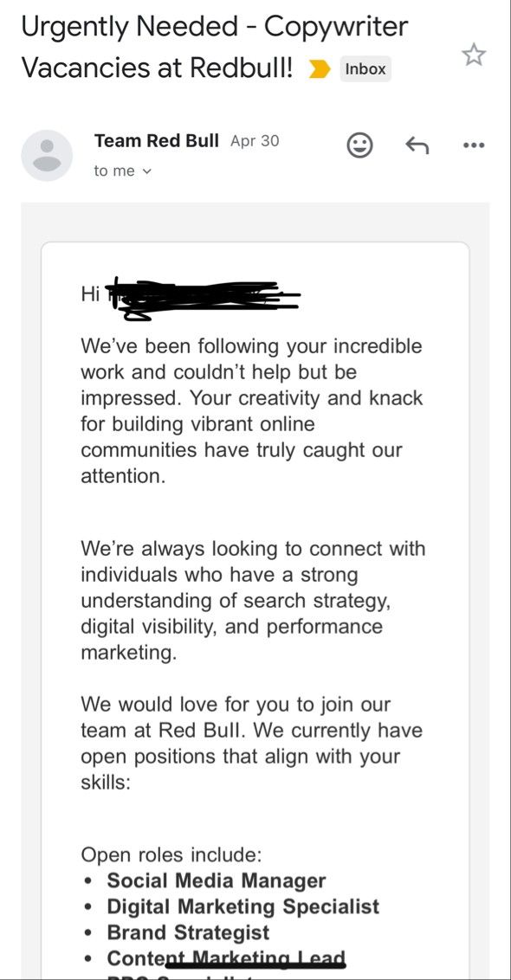Click the sender name Team Red Bull
The width and height of the screenshot is (511, 980).
(x=154, y=140)
